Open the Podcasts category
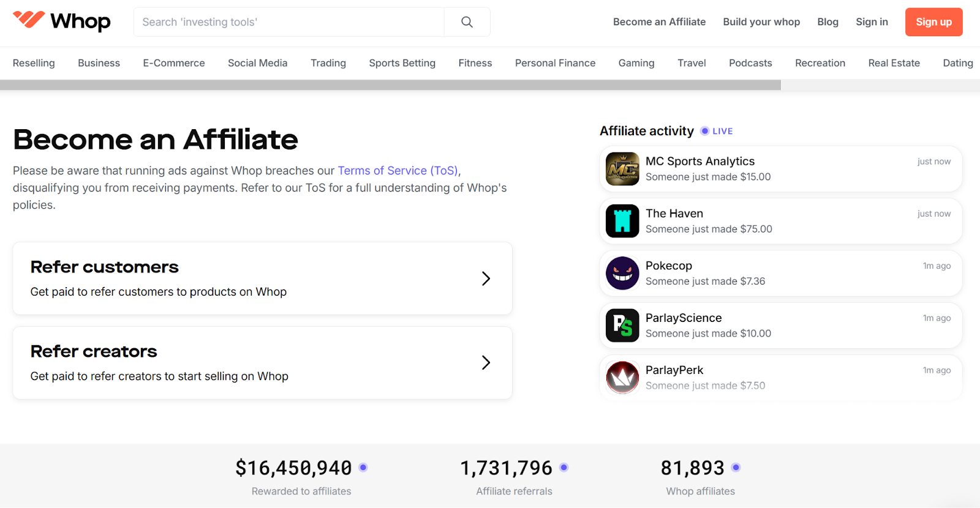Screen dimensions: 980x508 point(750,63)
